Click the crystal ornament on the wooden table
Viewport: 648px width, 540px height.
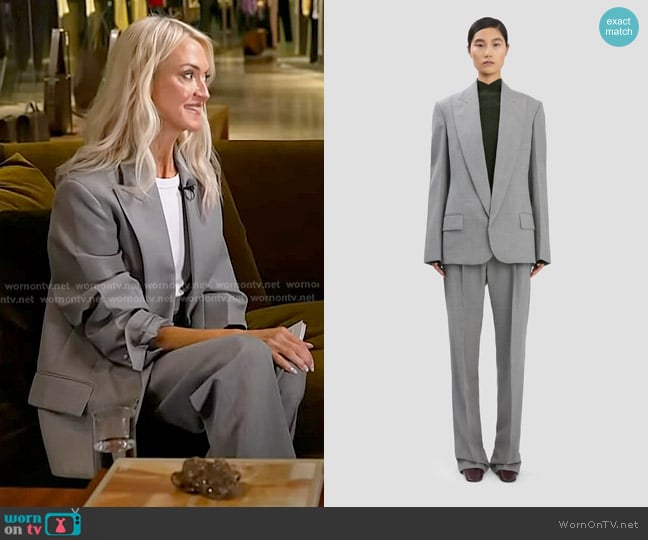[208, 478]
